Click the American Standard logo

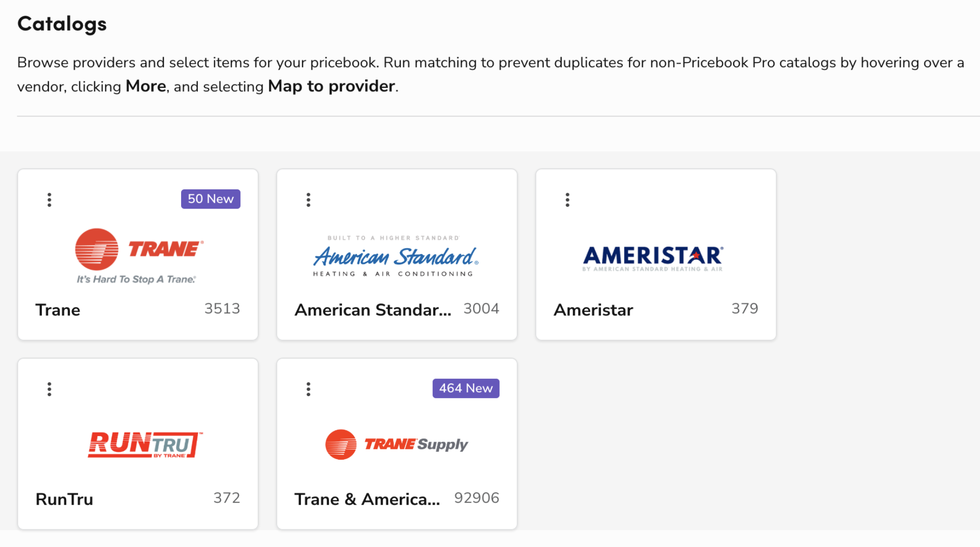click(396, 255)
